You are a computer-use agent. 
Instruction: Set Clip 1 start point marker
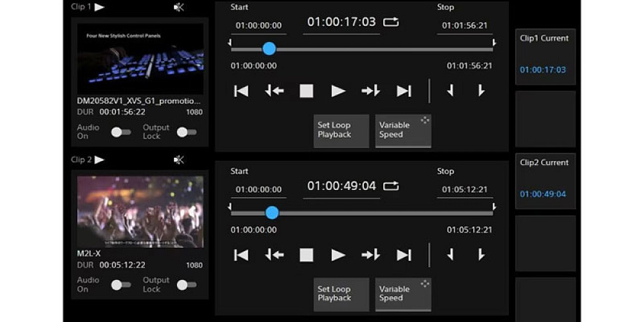[450, 91]
